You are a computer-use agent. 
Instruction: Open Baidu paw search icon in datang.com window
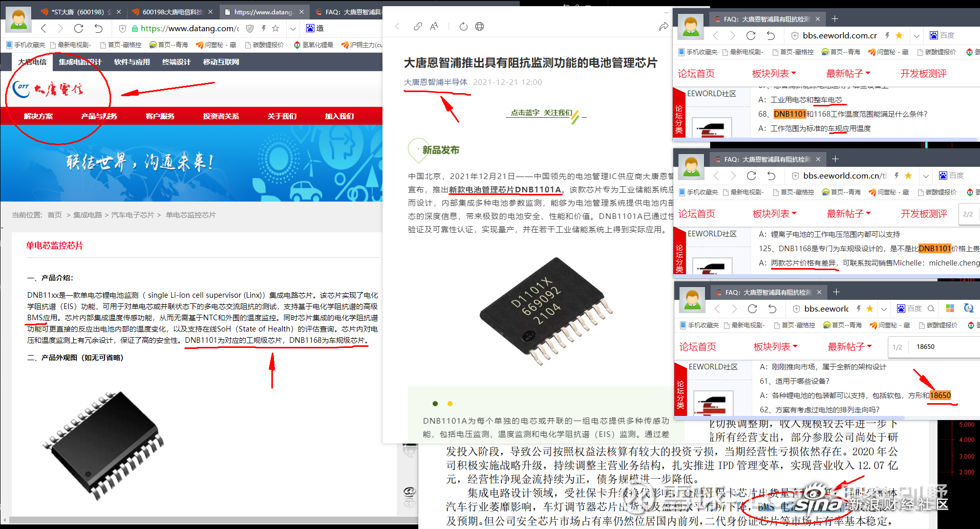coord(310,28)
